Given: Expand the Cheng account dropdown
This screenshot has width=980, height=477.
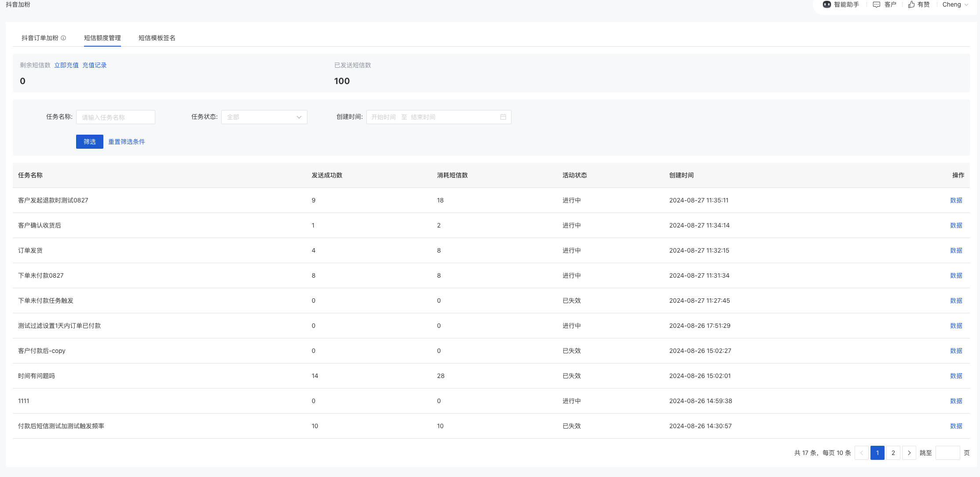Looking at the screenshot, I should [955, 4].
